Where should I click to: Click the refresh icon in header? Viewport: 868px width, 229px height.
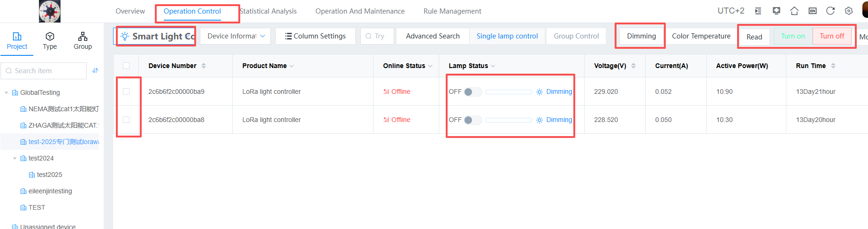pyautogui.click(x=830, y=11)
